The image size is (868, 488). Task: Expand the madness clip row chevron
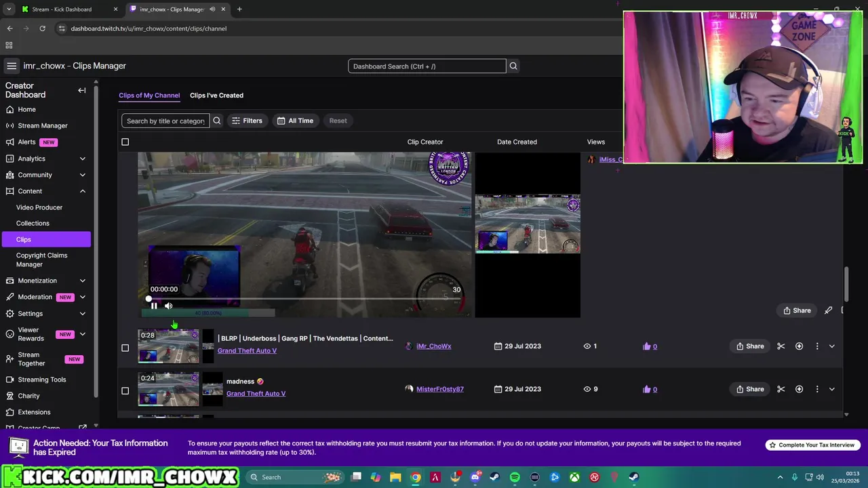[832, 389]
